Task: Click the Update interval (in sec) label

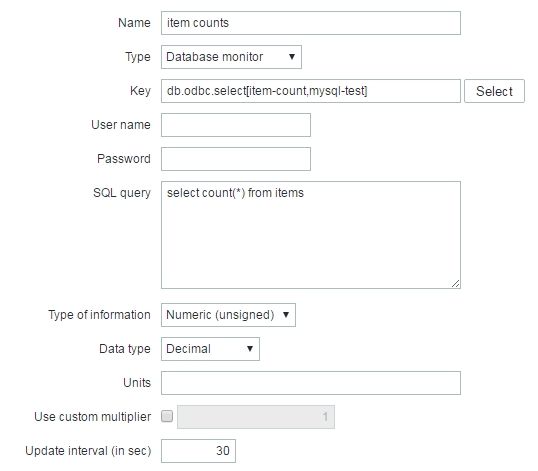Action: pyautogui.click(x=88, y=451)
